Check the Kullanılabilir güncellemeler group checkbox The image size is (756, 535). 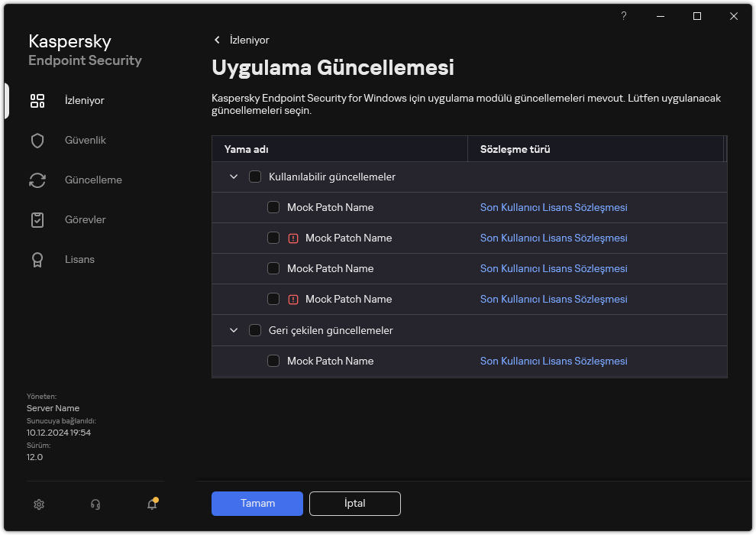pos(255,177)
